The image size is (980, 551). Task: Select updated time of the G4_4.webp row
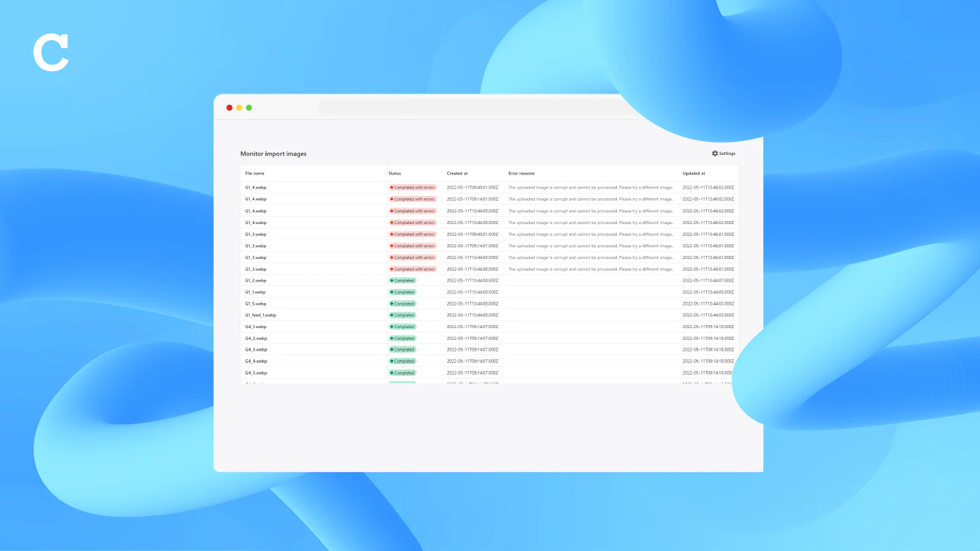point(708,361)
